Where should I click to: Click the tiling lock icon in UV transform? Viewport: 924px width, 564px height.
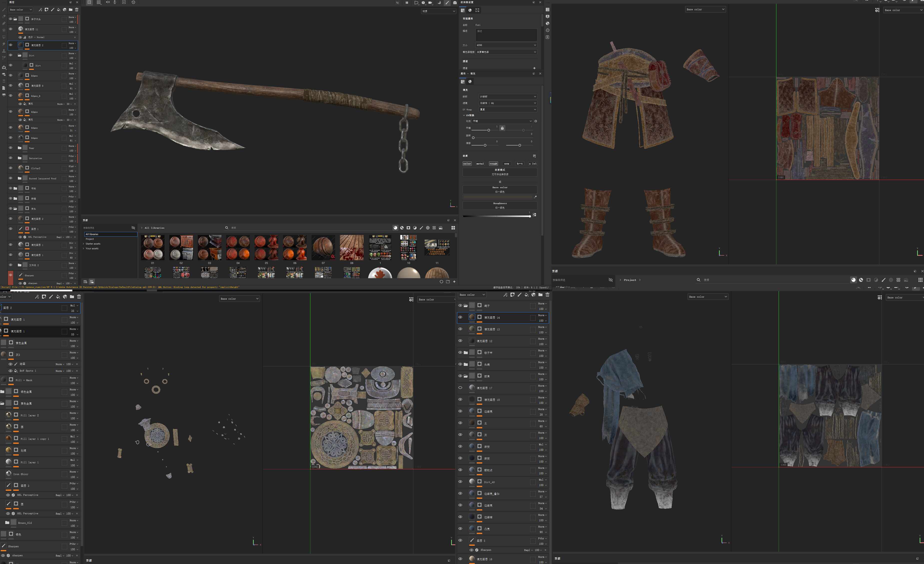click(x=502, y=128)
